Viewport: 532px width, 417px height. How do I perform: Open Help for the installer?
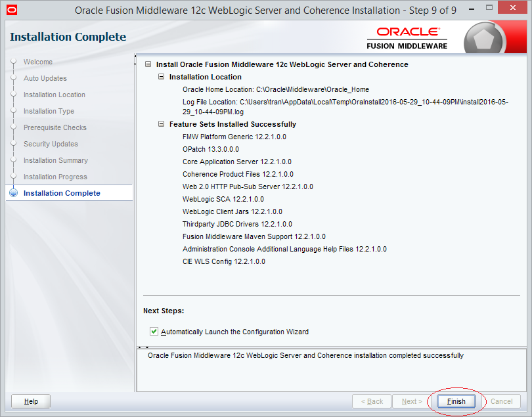pos(31,401)
